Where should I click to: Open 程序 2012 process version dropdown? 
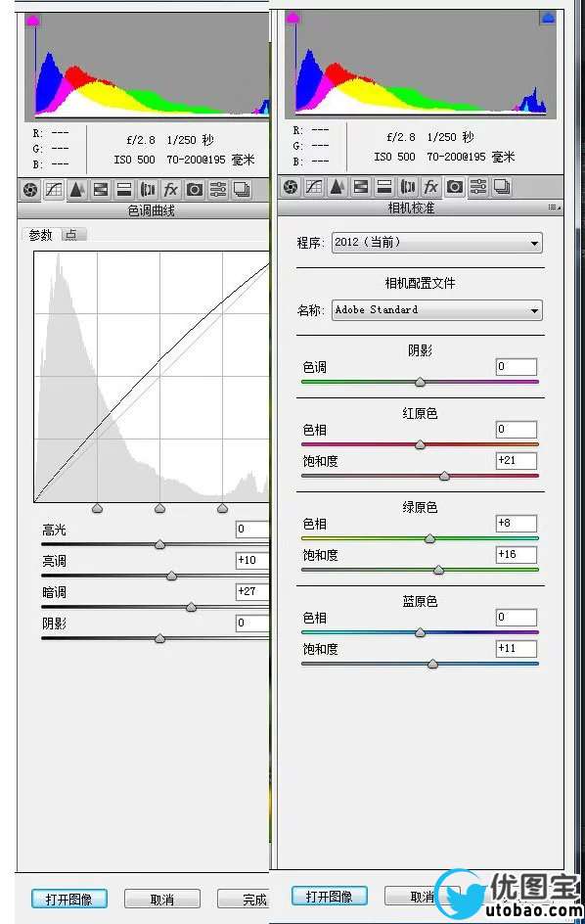tap(436, 242)
